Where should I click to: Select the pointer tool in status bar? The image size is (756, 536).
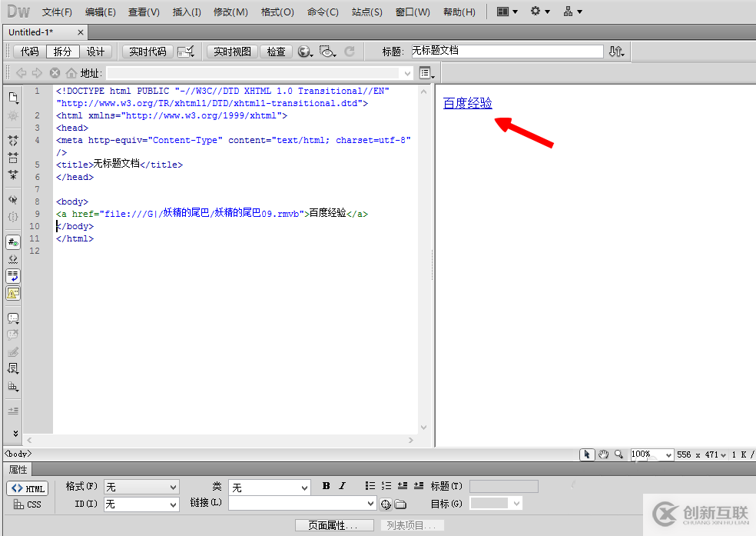click(587, 454)
